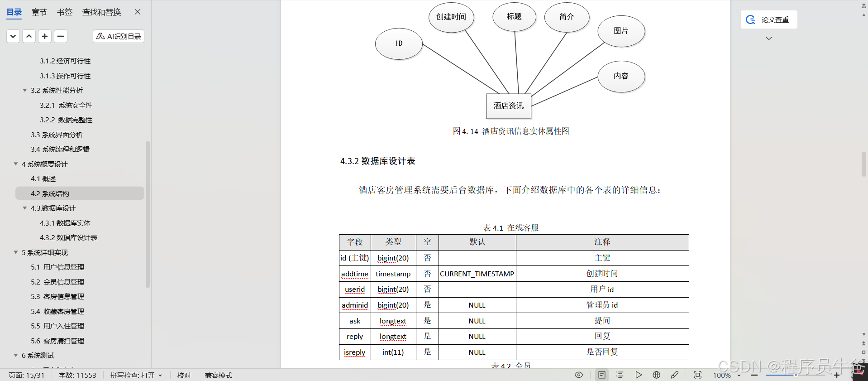Select page layout view icon
Screen dimensions: 868x381
click(602, 375)
